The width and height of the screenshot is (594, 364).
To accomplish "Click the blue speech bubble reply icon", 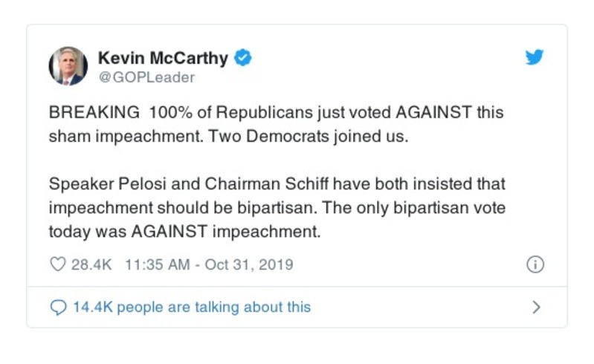I will [58, 307].
